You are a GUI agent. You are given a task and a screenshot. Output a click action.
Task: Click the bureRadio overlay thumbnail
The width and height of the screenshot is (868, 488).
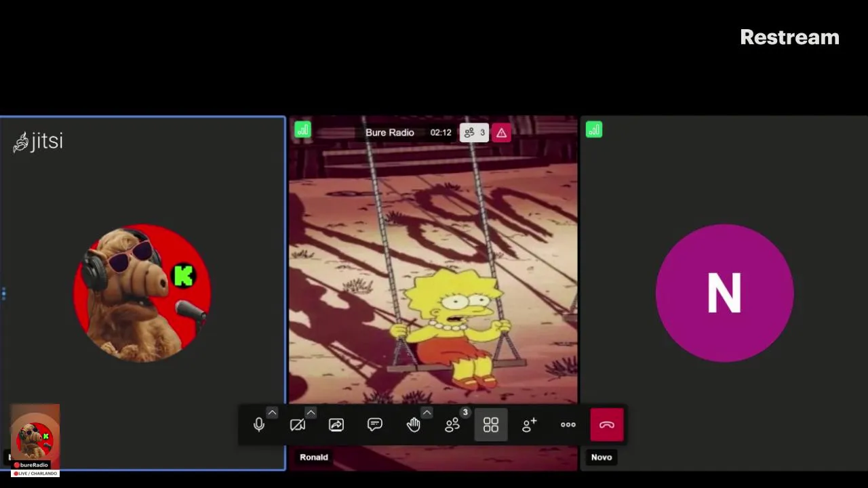35,441
